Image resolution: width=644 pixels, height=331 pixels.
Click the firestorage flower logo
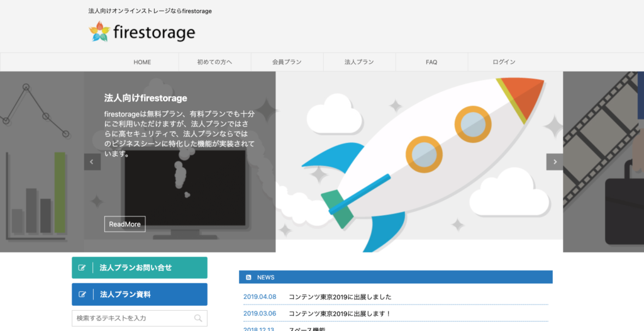click(99, 31)
